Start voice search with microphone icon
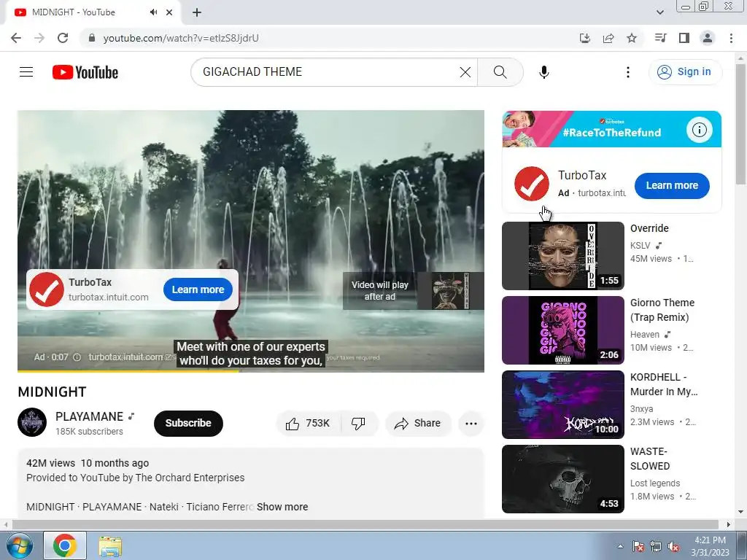 pyautogui.click(x=544, y=72)
